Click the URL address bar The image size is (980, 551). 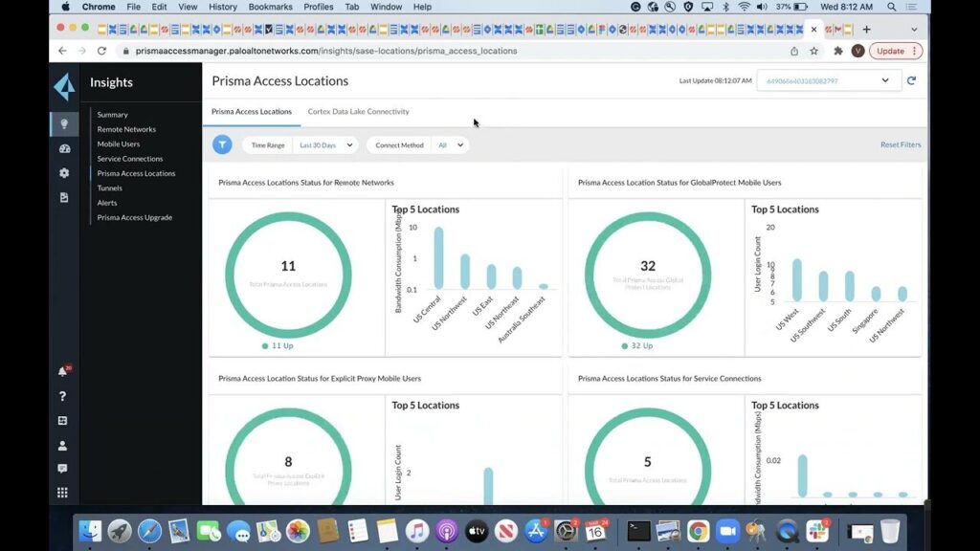click(450, 52)
